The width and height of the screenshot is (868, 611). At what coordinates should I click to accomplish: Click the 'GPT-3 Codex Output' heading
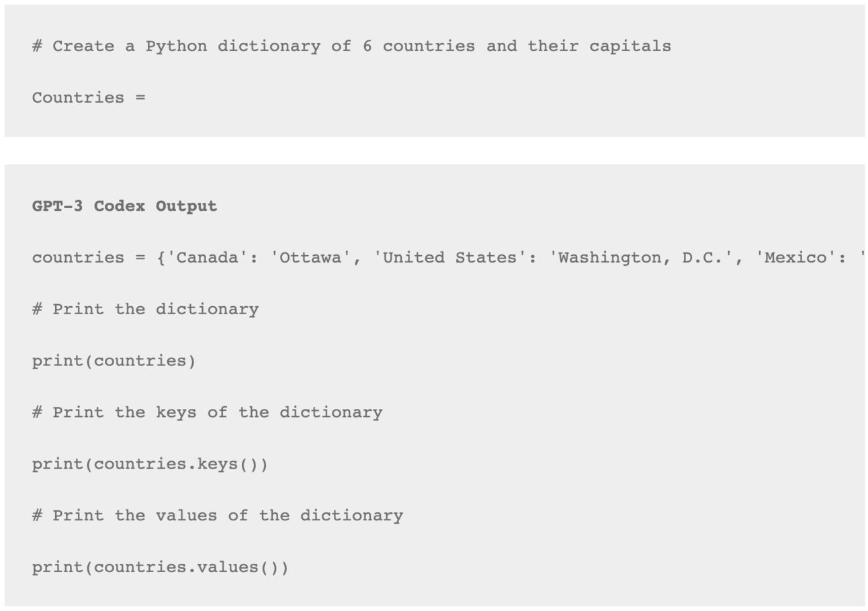(x=124, y=206)
